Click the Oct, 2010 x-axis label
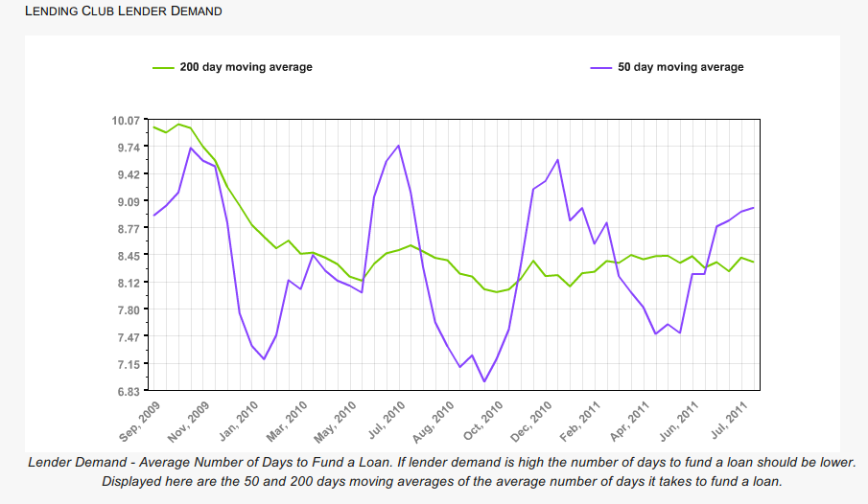Screen dimensions: 868x504 coord(482,421)
